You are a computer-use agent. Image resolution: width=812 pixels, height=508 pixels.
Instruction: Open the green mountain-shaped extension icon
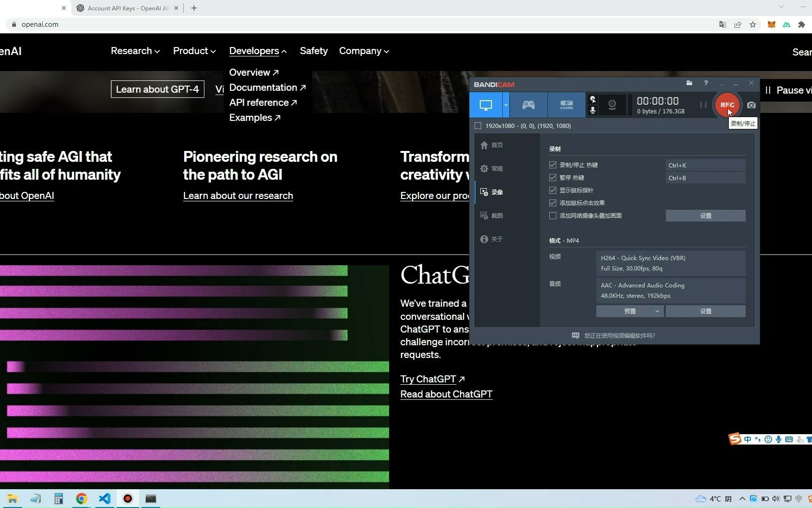point(787,24)
